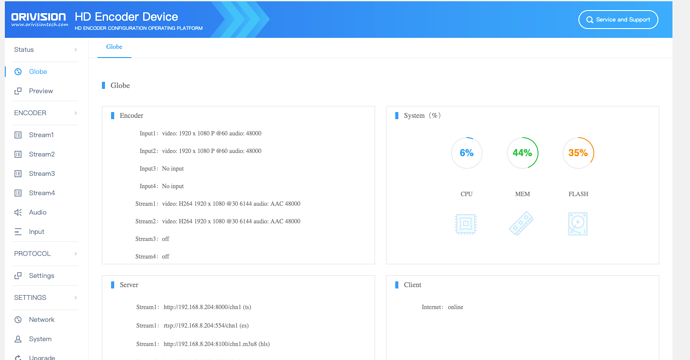
Task: Open the Globe menu entry
Action: pyautogui.click(x=38, y=72)
